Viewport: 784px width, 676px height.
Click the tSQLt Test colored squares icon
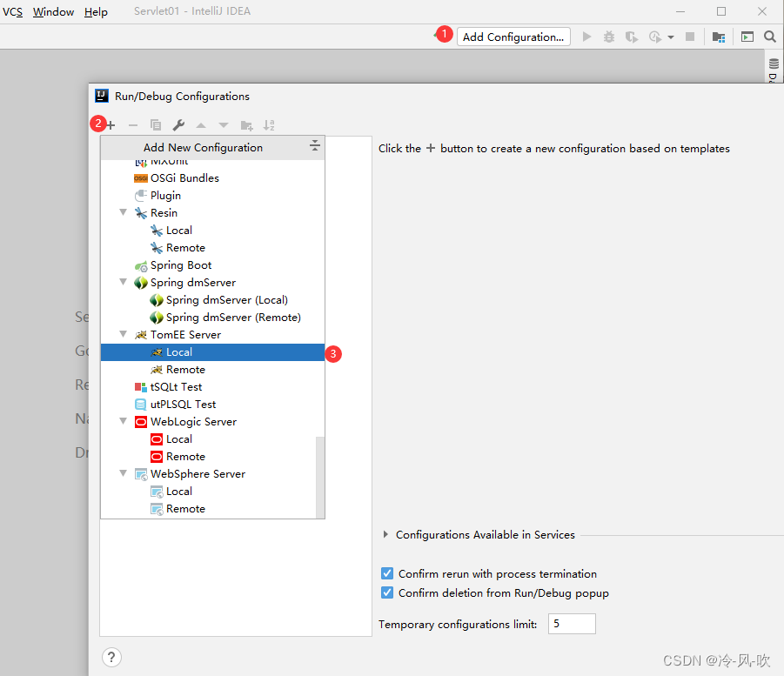pos(140,387)
